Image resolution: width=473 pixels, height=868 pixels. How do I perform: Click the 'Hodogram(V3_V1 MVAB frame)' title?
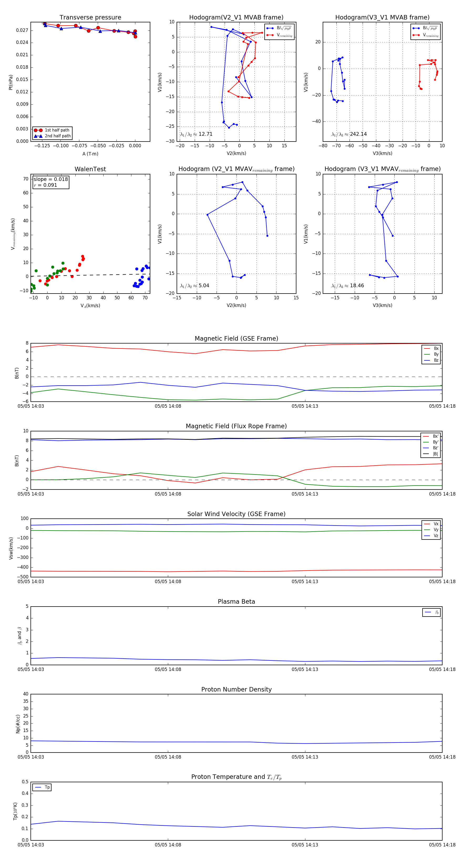pyautogui.click(x=382, y=18)
